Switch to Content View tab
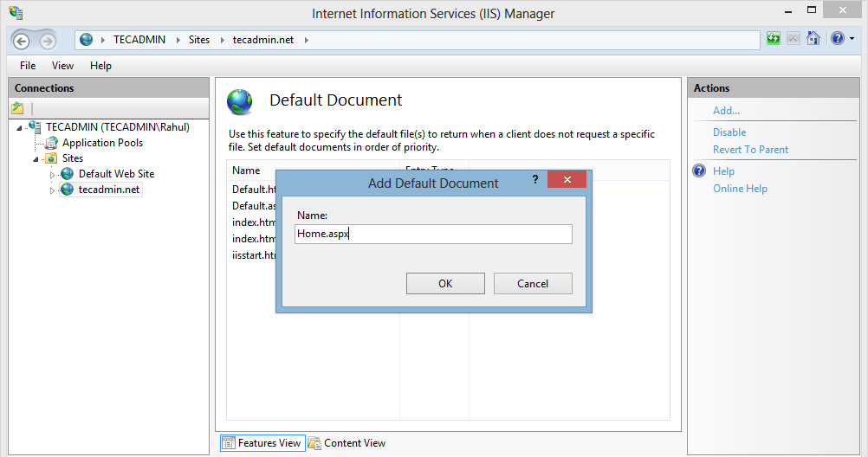The image size is (868, 457). coord(347,443)
